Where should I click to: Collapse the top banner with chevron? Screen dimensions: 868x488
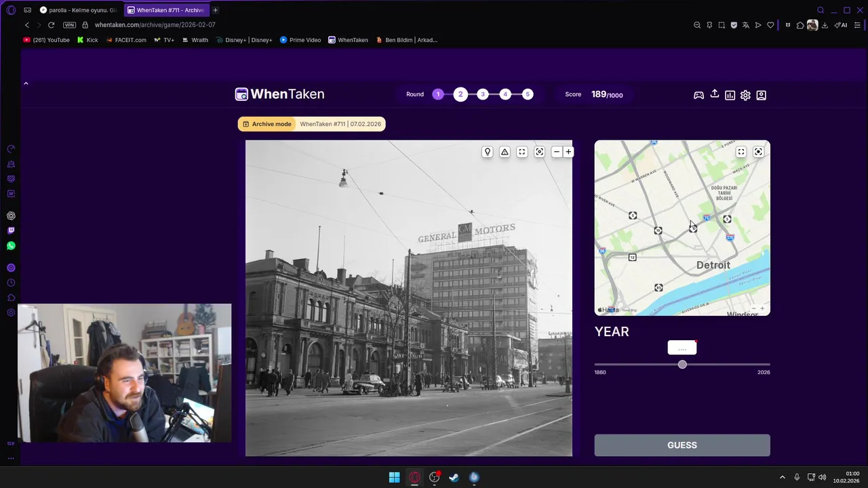(x=26, y=83)
